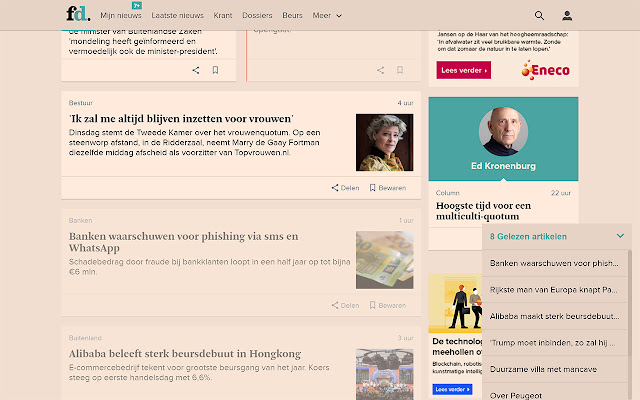Click the Eneco logo in advertisement
The height and width of the screenshot is (400, 640).
click(545, 70)
